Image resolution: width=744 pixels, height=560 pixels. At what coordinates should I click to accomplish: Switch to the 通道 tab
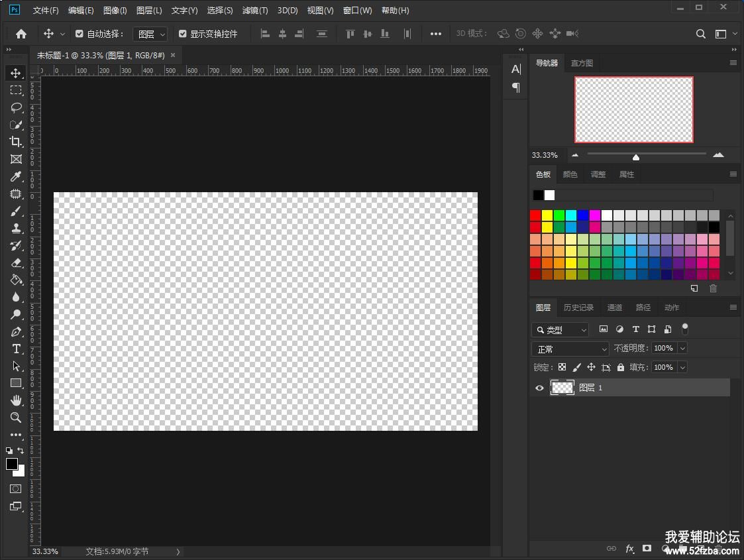tap(614, 308)
